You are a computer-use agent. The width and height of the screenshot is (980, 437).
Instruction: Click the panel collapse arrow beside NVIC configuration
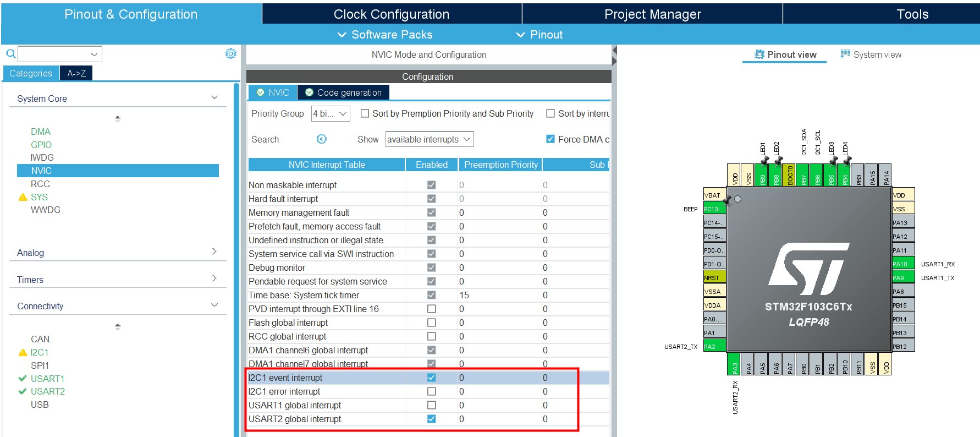click(614, 55)
